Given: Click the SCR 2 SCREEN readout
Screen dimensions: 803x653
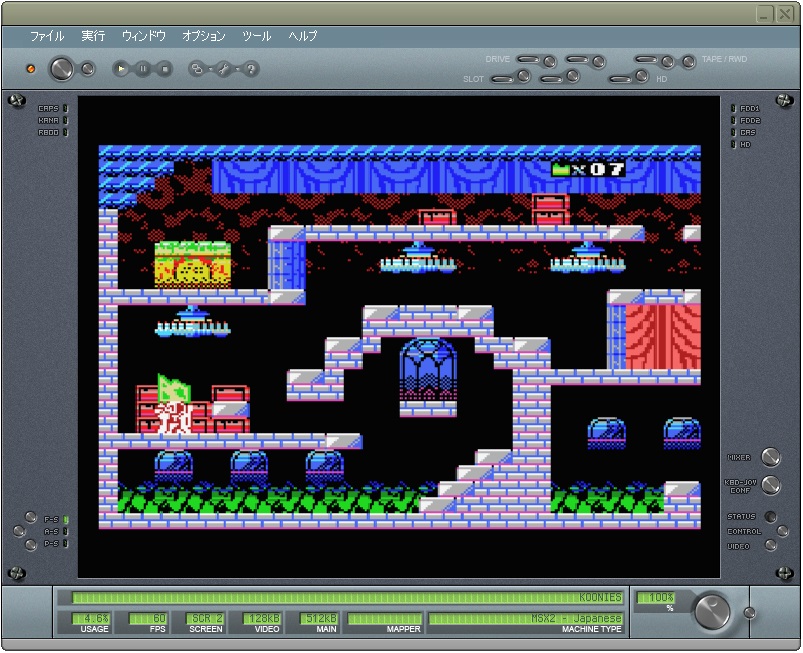Looking at the screenshot, I should click(205, 619).
